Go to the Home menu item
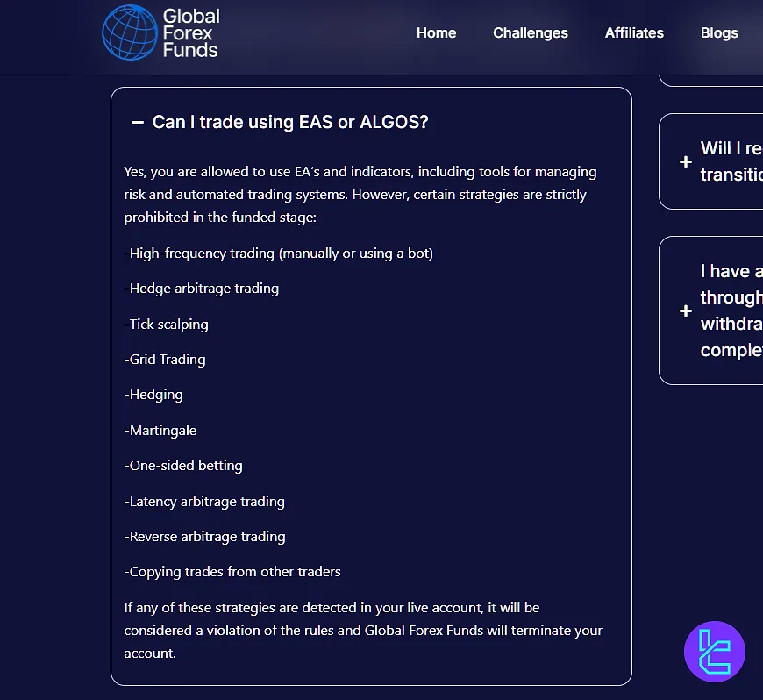Viewport: 763px width, 700px height. [x=436, y=32]
